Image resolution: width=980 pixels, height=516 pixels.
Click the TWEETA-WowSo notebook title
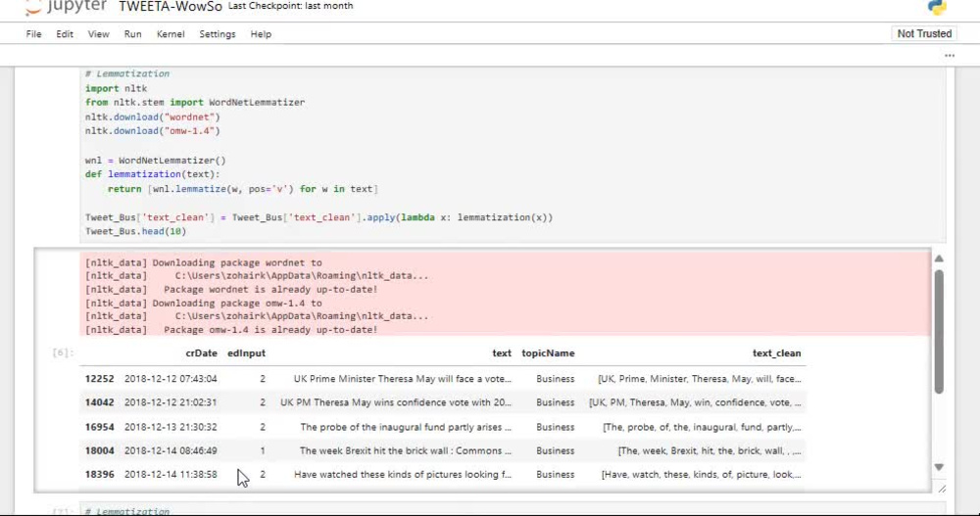pyautogui.click(x=170, y=7)
